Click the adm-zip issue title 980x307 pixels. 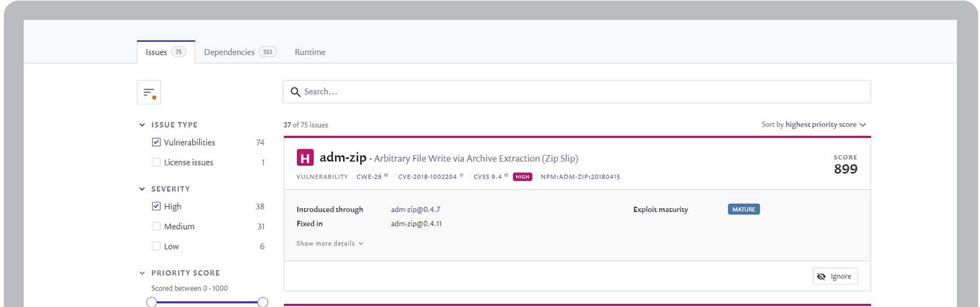pos(343,157)
